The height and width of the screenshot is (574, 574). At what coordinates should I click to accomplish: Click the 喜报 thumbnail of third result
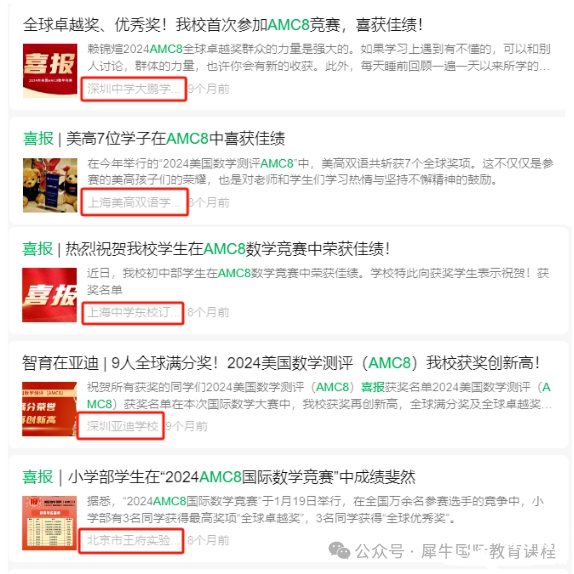[x=49, y=295]
